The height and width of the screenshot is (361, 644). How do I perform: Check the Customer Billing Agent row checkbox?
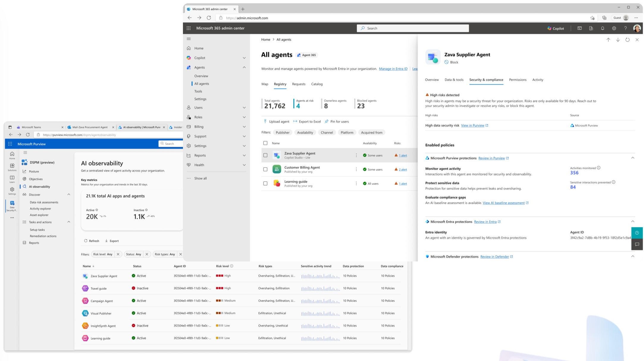tap(265, 169)
